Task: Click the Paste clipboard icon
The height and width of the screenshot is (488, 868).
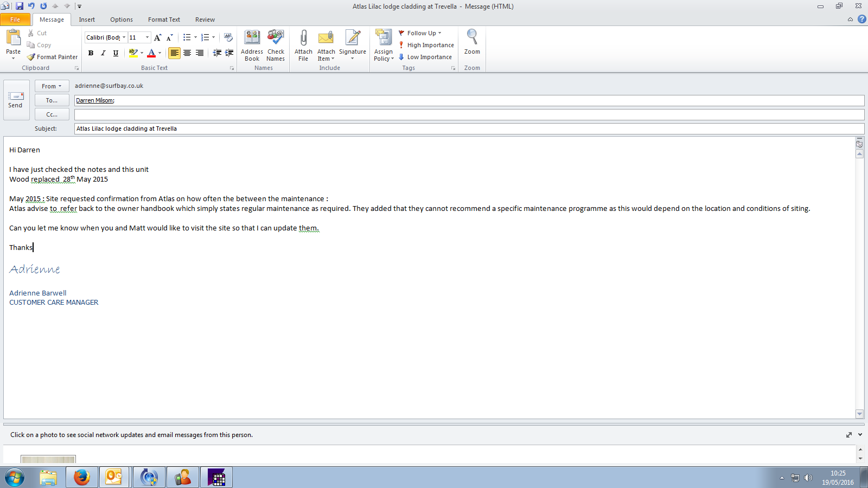Action: (x=13, y=37)
